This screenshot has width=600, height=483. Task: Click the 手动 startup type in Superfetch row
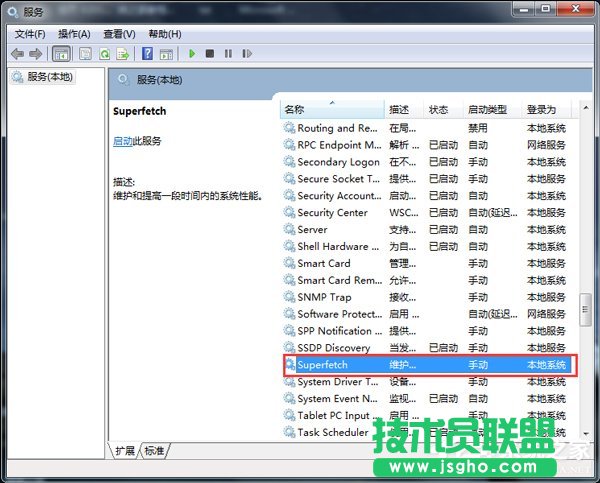(x=478, y=365)
